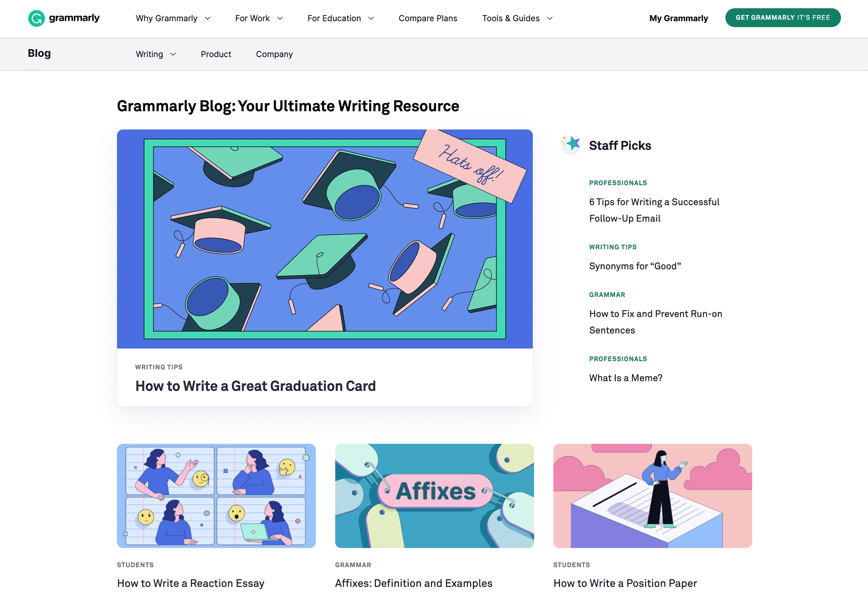
Task: Open the What Is a Meme? article
Action: [626, 378]
